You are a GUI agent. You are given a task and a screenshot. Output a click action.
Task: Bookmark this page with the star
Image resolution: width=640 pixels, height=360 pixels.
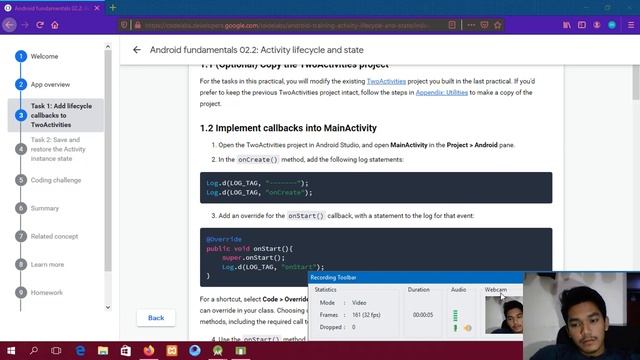(498, 25)
